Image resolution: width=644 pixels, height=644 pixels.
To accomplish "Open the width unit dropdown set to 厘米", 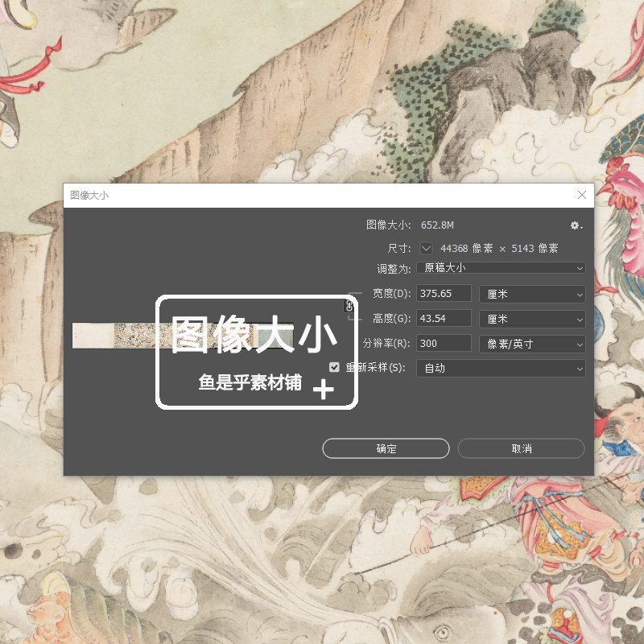I will pyautogui.click(x=531, y=294).
